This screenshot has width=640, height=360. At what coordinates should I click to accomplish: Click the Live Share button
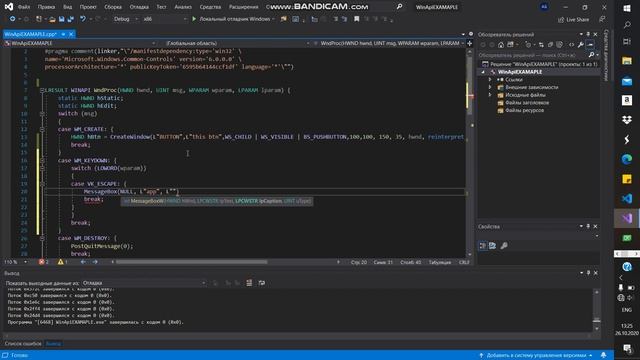(x=573, y=19)
